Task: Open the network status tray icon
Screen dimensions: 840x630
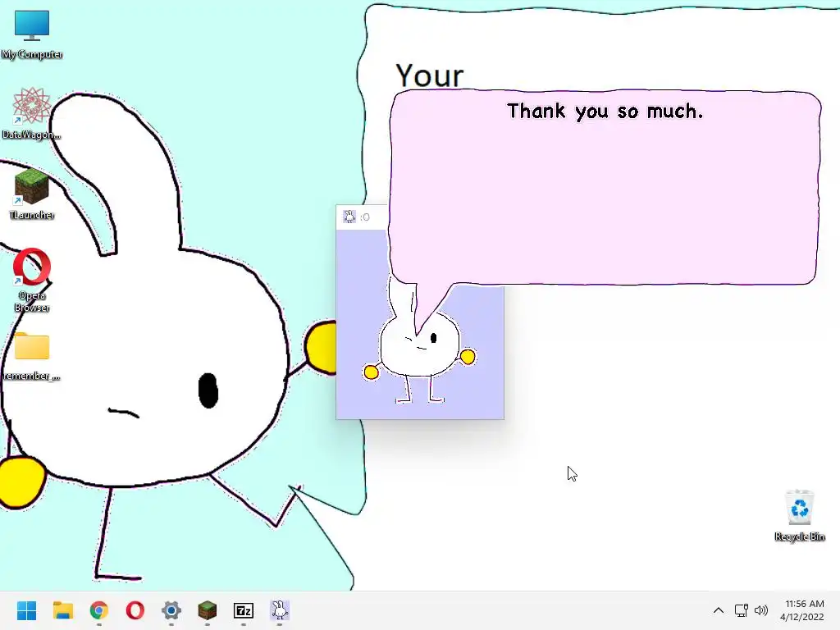Action: [741, 610]
